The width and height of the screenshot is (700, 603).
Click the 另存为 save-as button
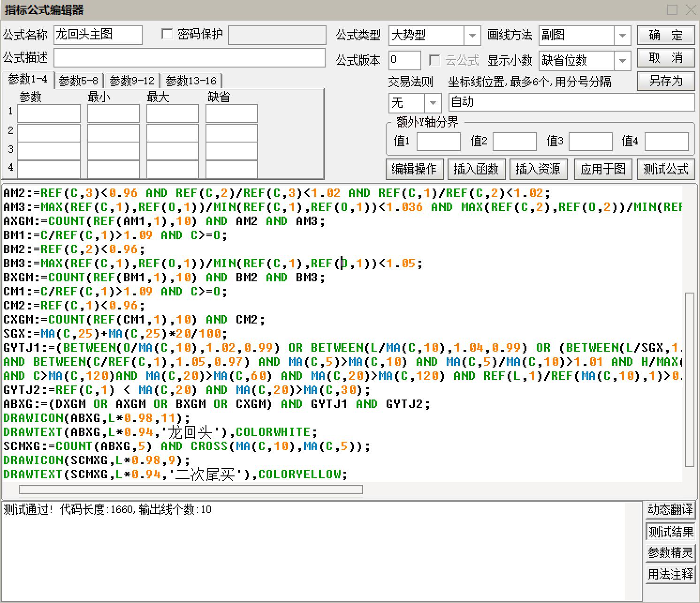(x=665, y=81)
